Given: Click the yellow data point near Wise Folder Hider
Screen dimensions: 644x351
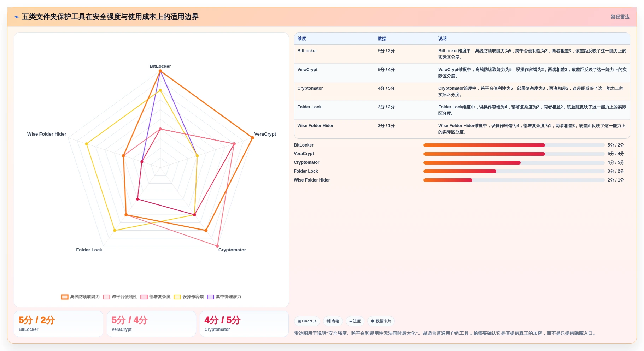Looking at the screenshot, I should click(86, 144).
